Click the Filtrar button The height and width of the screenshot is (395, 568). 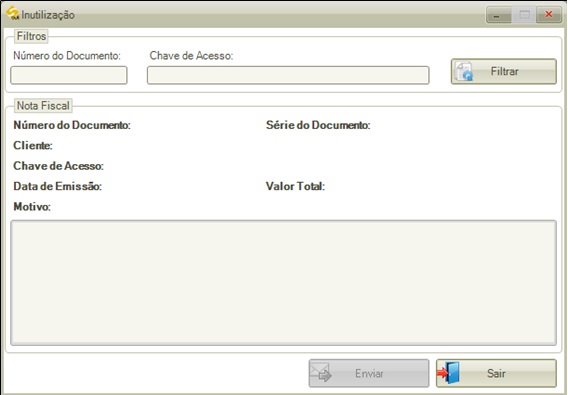[504, 71]
